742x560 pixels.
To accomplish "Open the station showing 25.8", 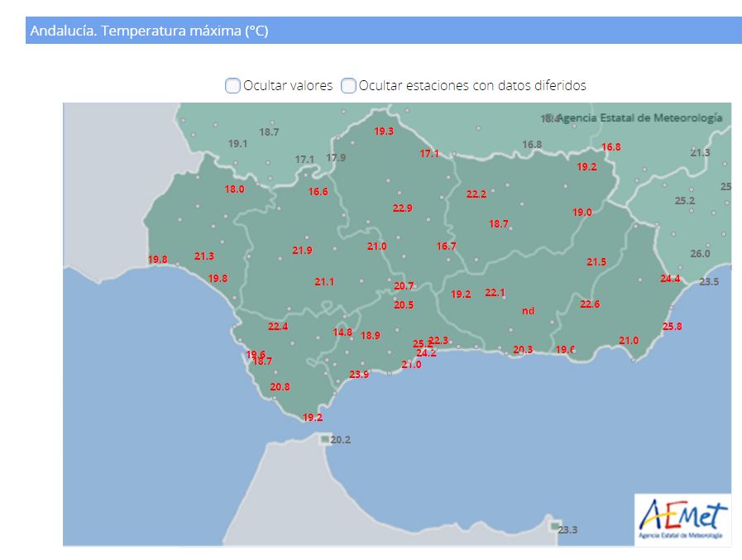I will [673, 327].
